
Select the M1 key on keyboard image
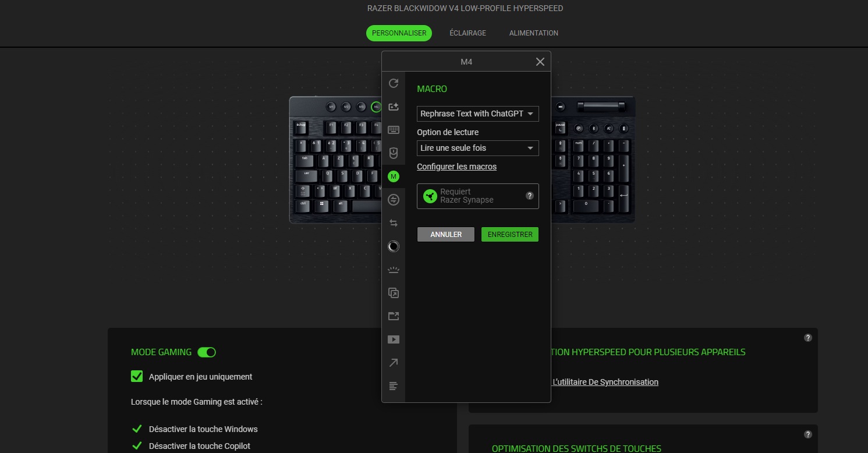pyautogui.click(x=331, y=107)
